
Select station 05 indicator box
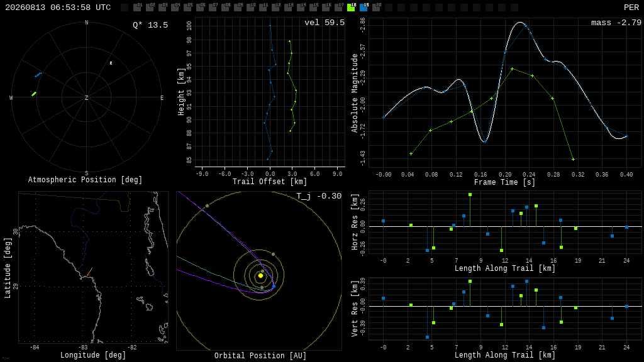187,8
